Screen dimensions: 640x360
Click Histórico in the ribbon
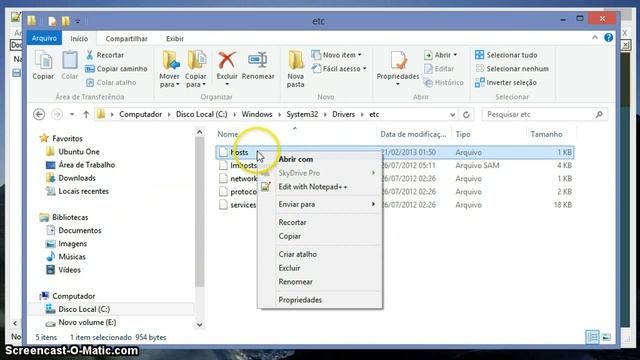pyautogui.click(x=444, y=82)
